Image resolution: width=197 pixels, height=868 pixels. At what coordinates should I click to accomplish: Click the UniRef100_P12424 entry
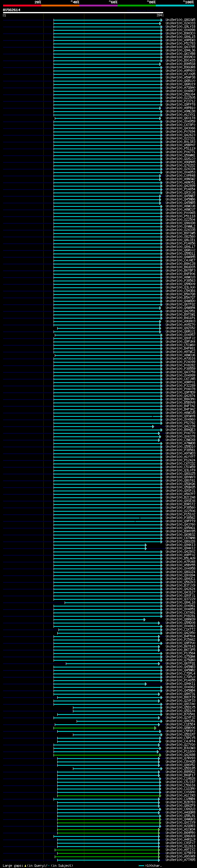click(180, 460)
